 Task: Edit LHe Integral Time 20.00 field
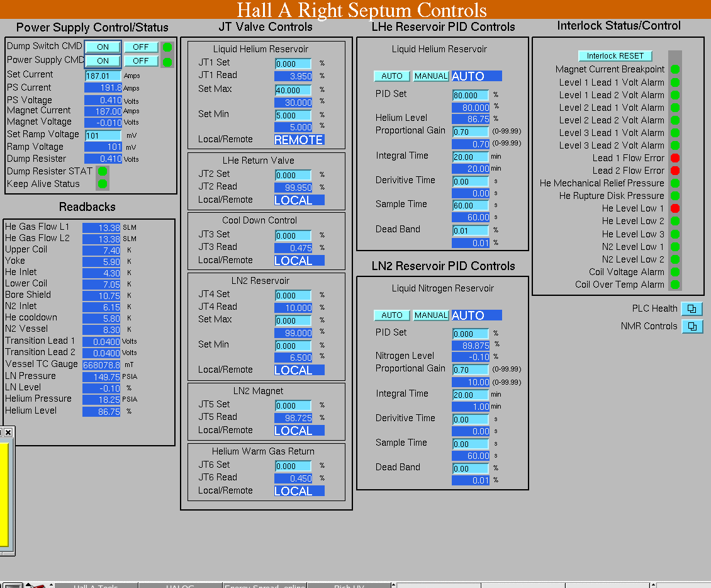tap(471, 157)
